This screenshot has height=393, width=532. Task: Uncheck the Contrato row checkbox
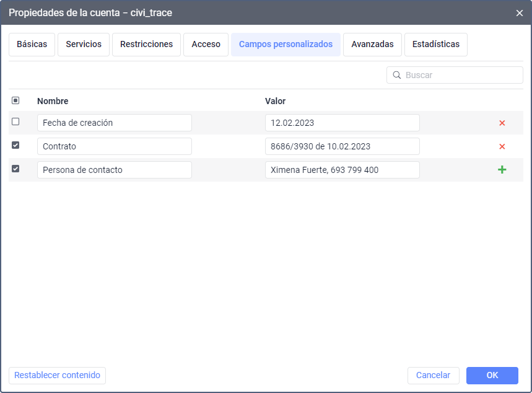(15, 145)
